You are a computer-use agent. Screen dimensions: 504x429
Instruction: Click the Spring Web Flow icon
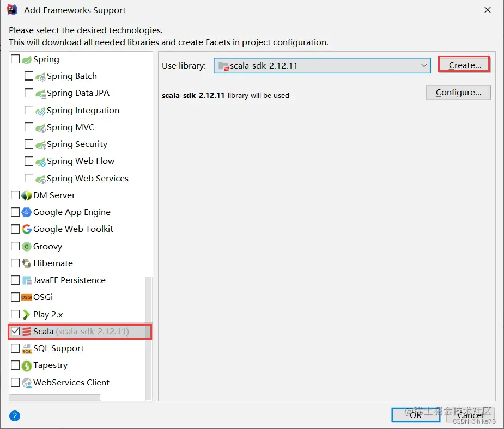click(x=40, y=162)
